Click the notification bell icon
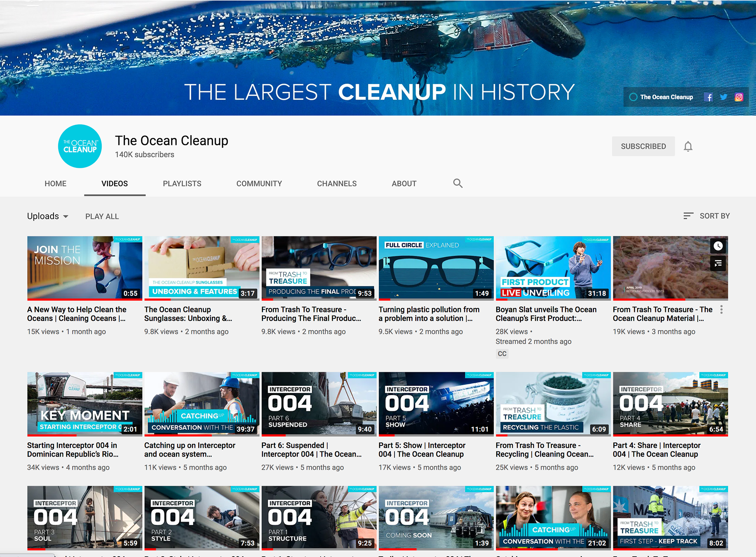This screenshot has height=557, width=756. [x=688, y=147]
